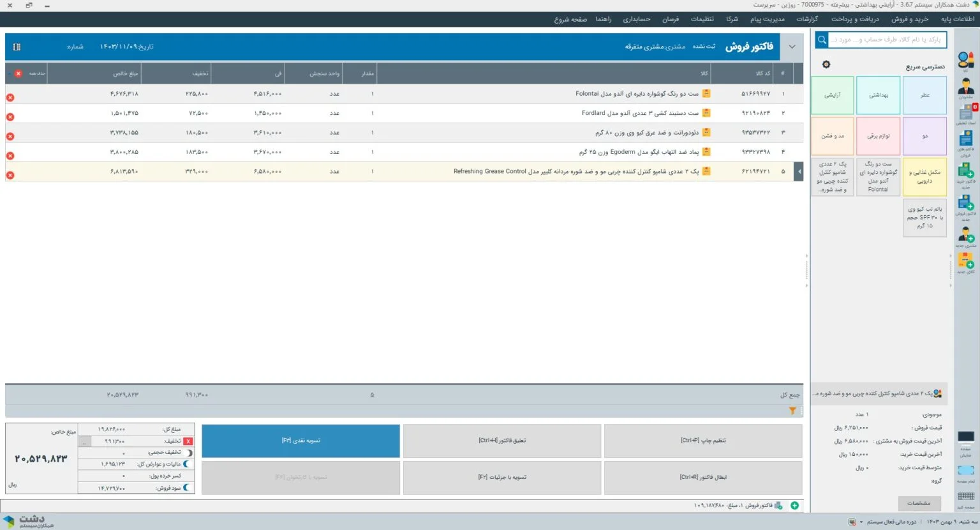
Task: Open discount ellipsis picker button
Action: click(84, 441)
